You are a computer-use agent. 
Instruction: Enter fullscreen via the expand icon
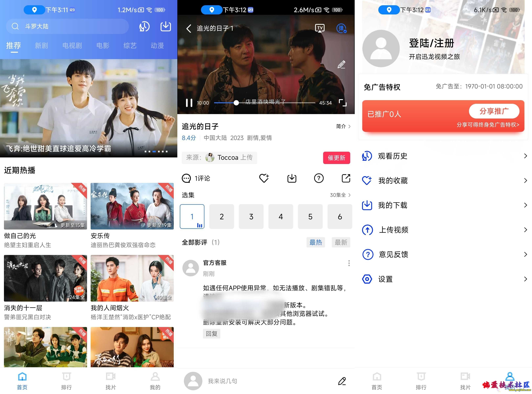tap(343, 103)
